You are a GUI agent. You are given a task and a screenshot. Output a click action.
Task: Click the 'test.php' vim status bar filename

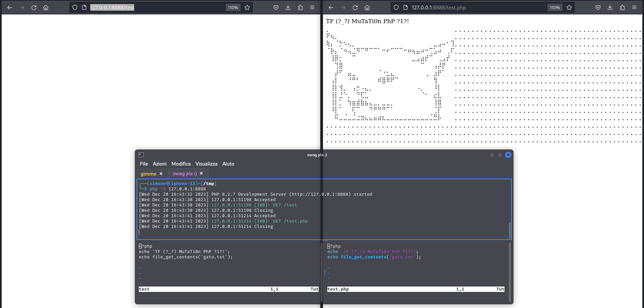tap(338, 289)
